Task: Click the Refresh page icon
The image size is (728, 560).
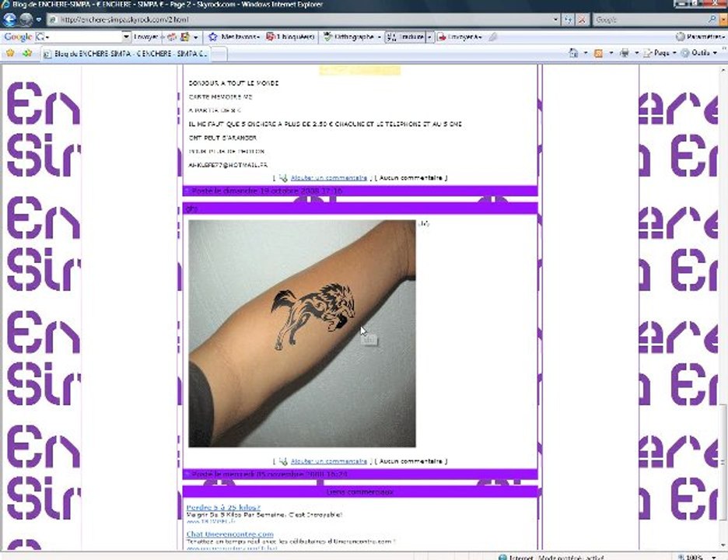Action: (x=569, y=19)
